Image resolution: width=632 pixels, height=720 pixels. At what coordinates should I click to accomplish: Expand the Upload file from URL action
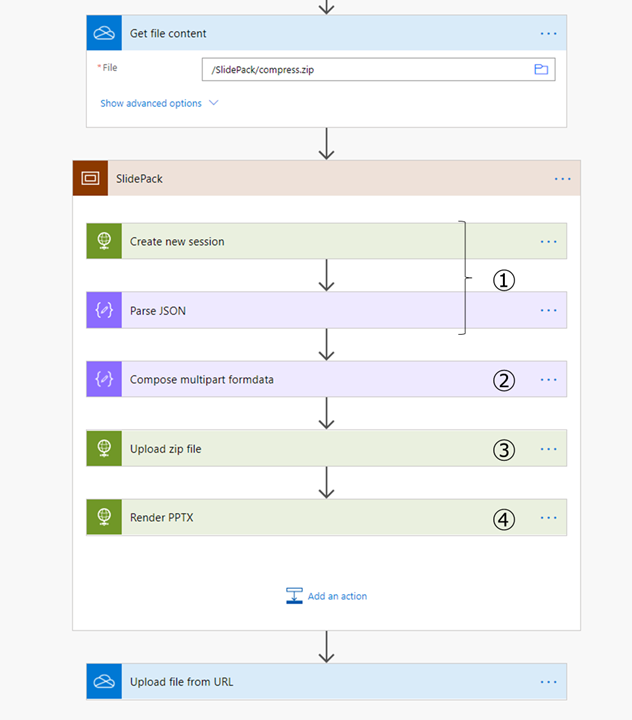pyautogui.click(x=327, y=681)
